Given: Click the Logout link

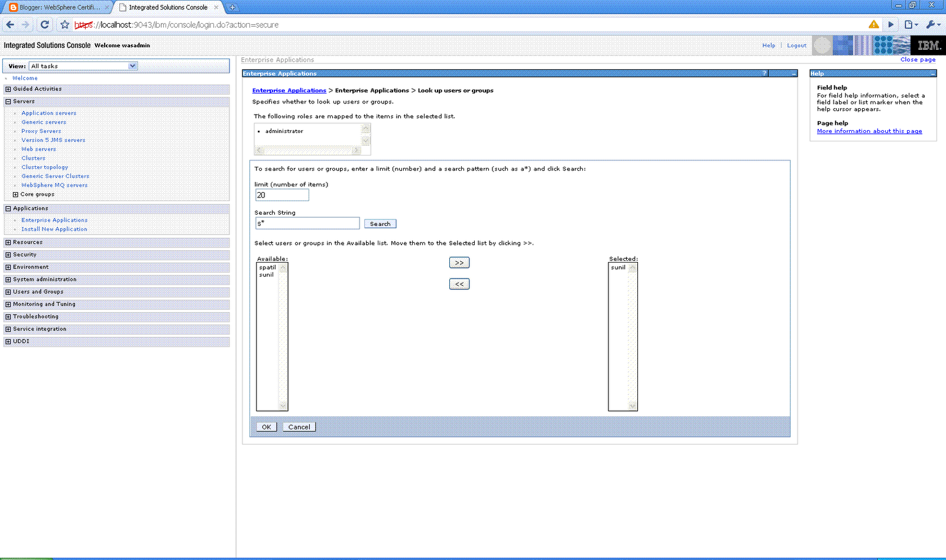Looking at the screenshot, I should click(x=796, y=46).
